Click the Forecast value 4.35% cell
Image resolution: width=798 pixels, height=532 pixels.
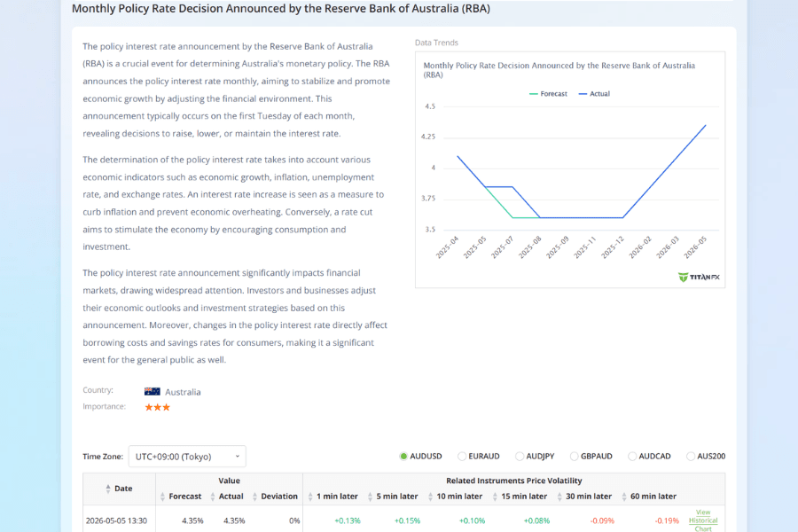tap(192, 520)
